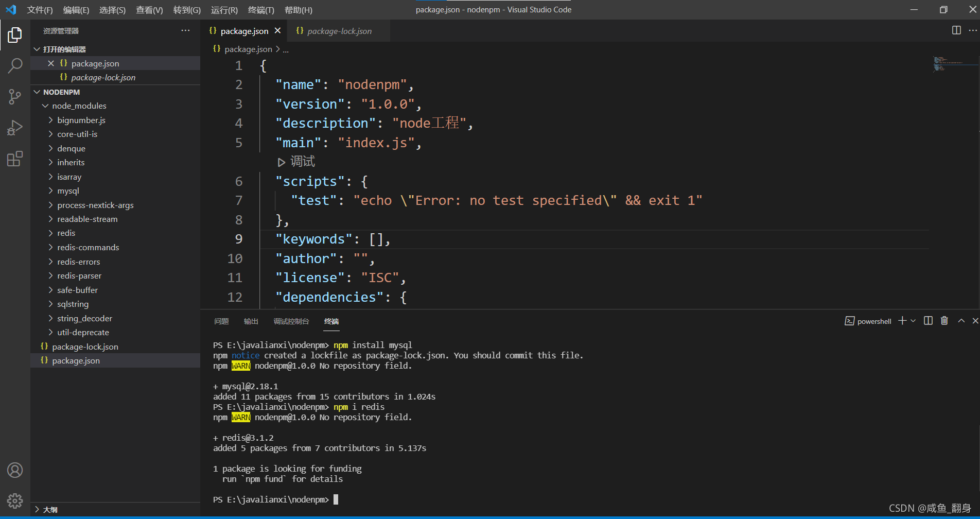
Task: Kill terminal with trash icon
Action: [x=944, y=321]
